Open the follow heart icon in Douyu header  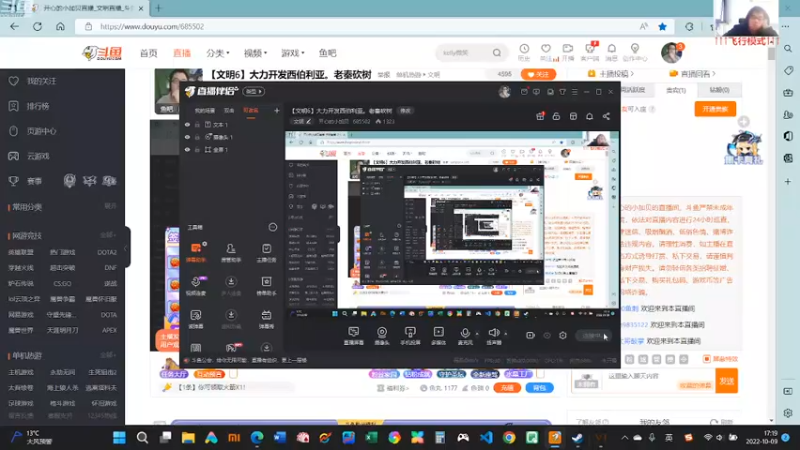point(546,49)
